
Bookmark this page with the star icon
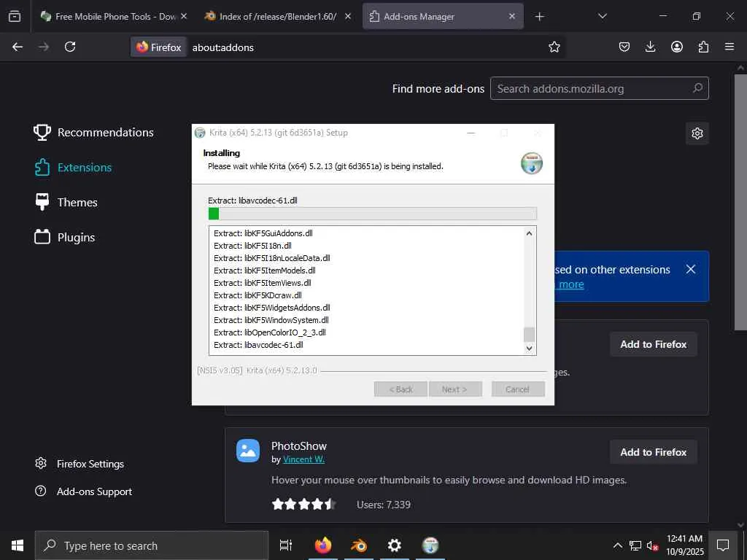[554, 47]
